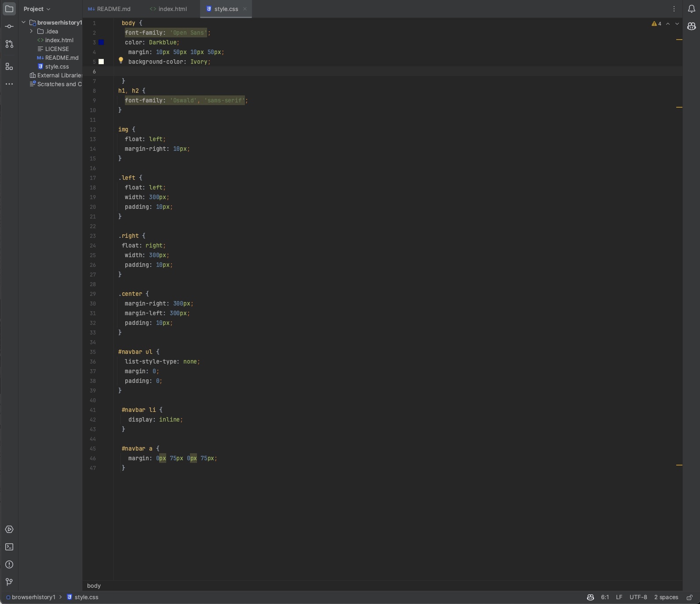Show notifications via the bell icon

point(691,9)
